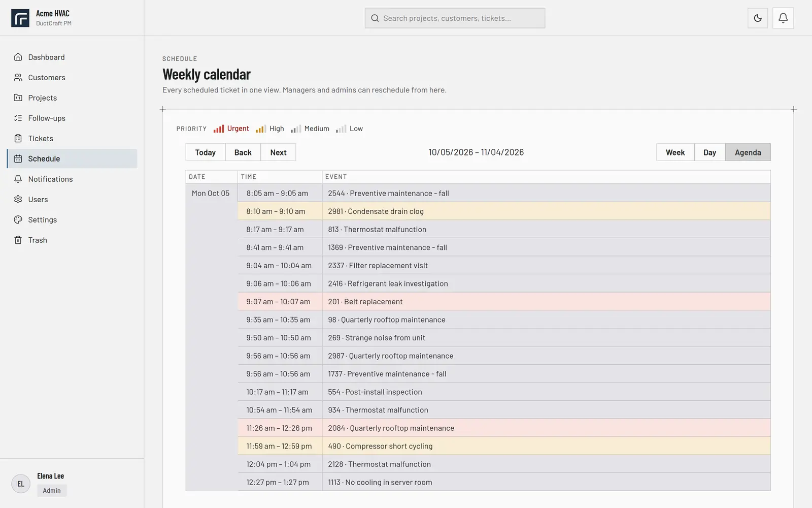Image resolution: width=812 pixels, height=508 pixels.
Task: Click the High priority bars icon
Action: point(261,129)
